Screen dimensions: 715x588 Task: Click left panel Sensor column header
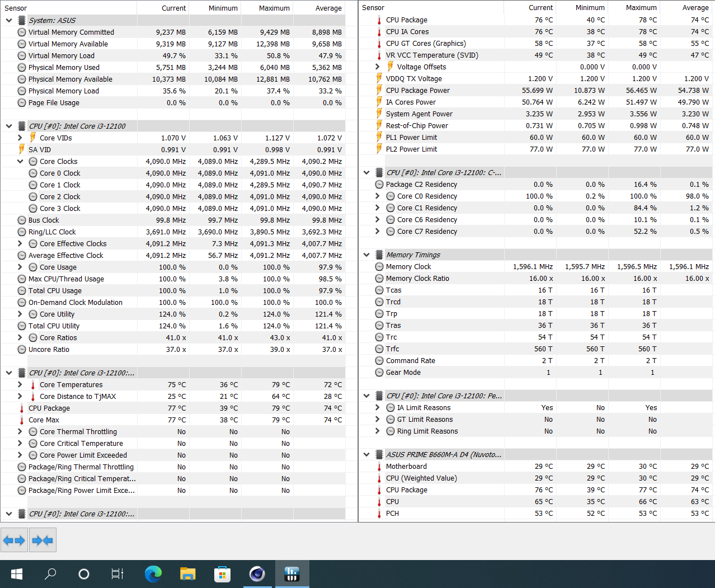tap(69, 8)
